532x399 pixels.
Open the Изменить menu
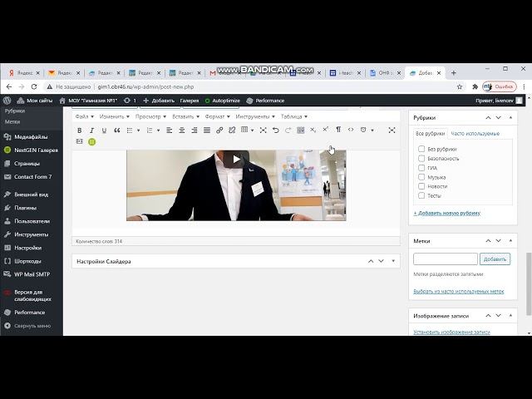click(x=115, y=116)
